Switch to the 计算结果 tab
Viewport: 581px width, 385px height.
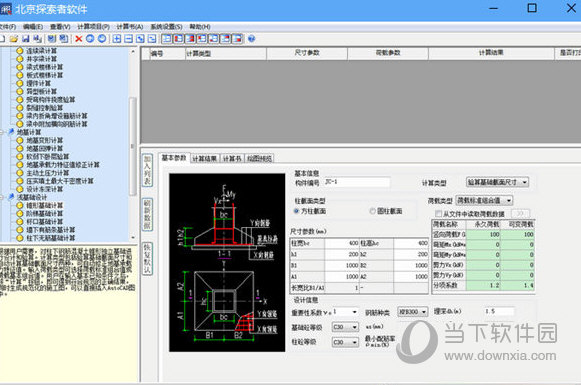pos(205,159)
